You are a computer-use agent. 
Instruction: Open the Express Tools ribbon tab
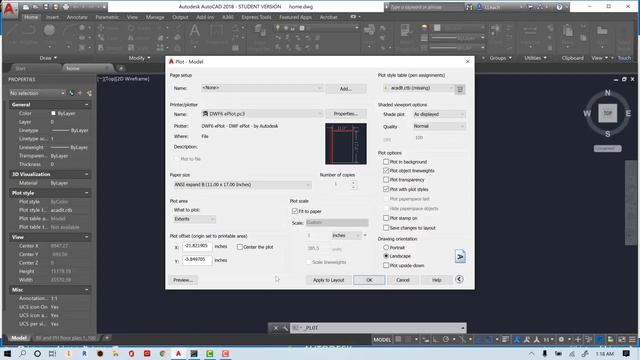[x=256, y=17]
